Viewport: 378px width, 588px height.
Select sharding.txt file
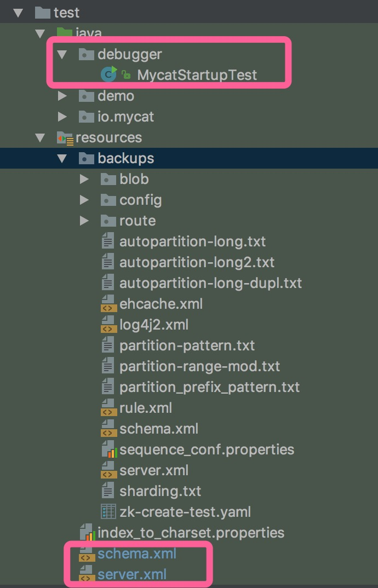160,491
